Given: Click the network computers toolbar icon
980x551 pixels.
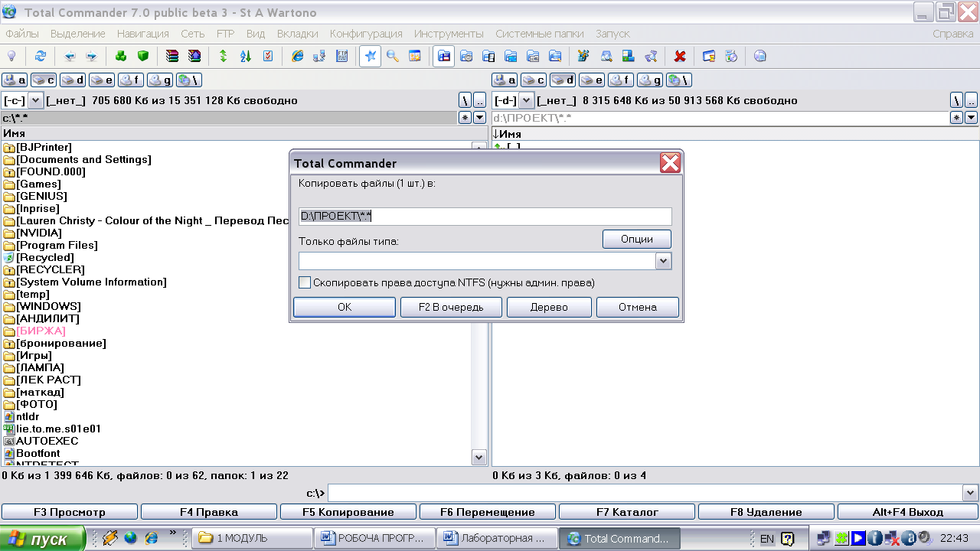Looking at the screenshot, I should (319, 56).
